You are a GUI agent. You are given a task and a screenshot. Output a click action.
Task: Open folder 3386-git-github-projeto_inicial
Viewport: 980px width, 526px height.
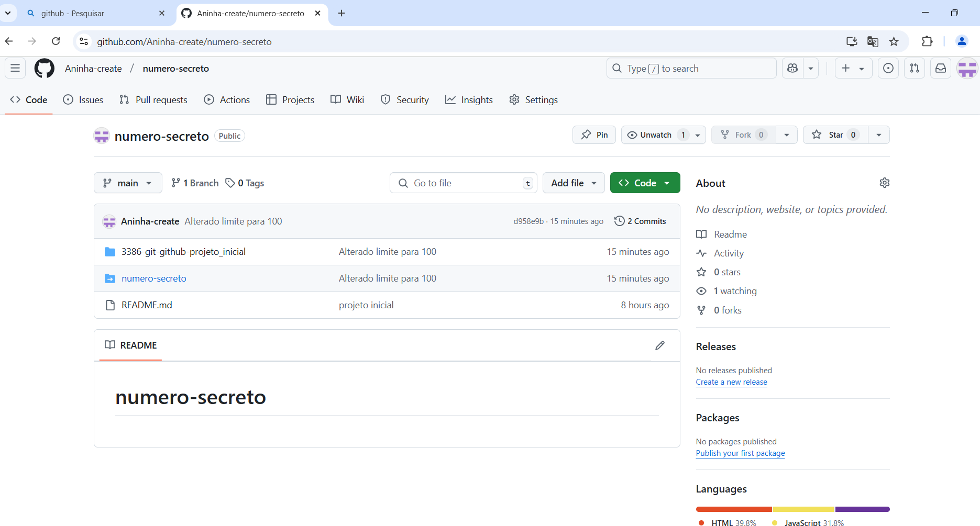183,252
